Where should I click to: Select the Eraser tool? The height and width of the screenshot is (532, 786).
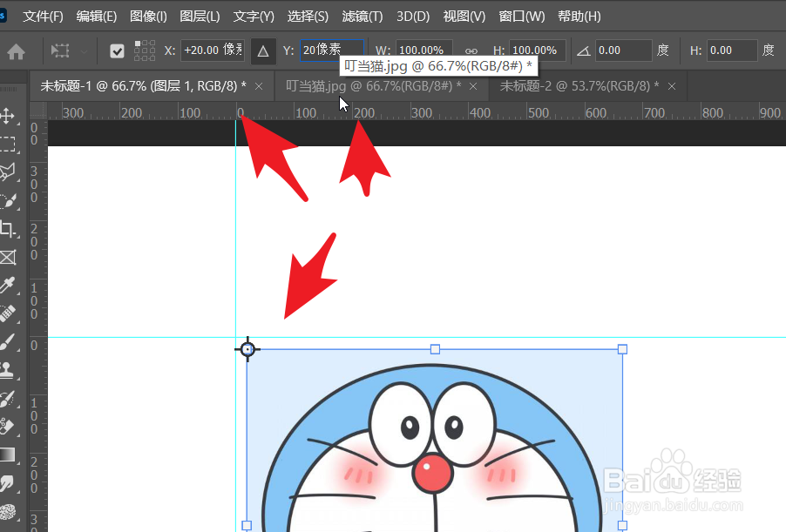pos(7,427)
